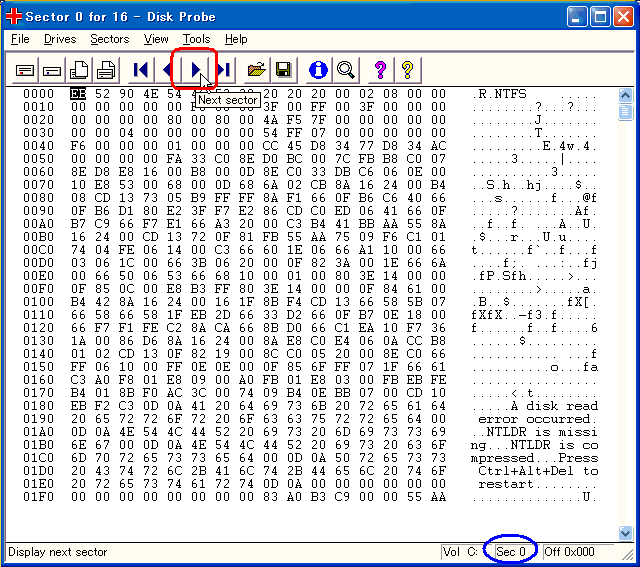Select the first hex byte EB
This screenshot has width=640, height=567.
[78, 94]
